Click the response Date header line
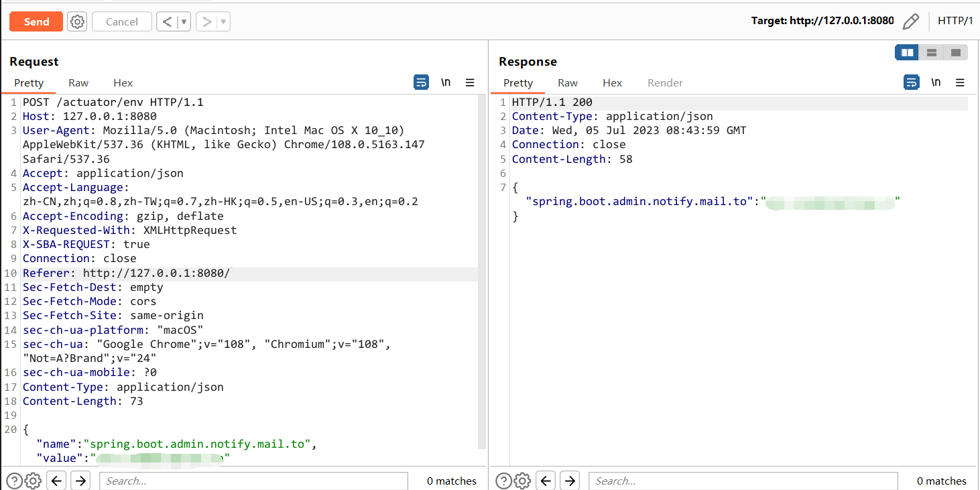Viewport: 980px width, 490px height. (629, 131)
